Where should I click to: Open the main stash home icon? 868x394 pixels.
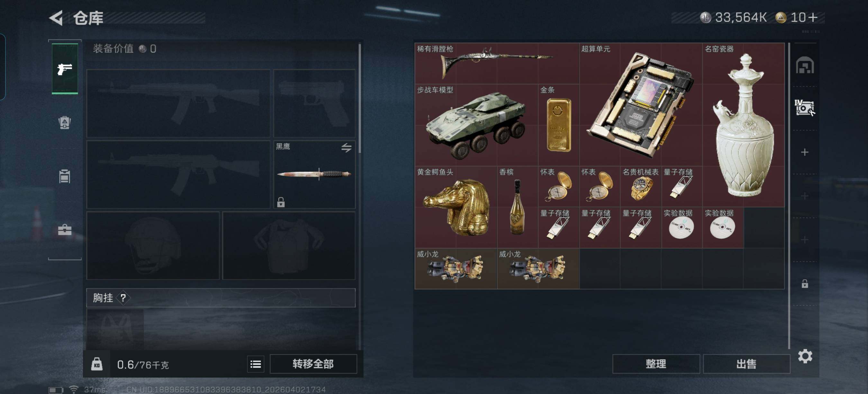click(x=805, y=65)
